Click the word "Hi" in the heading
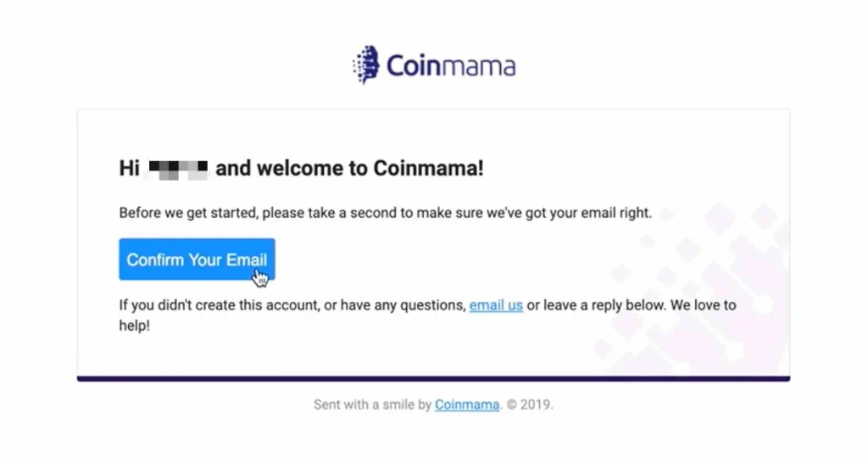 point(129,168)
